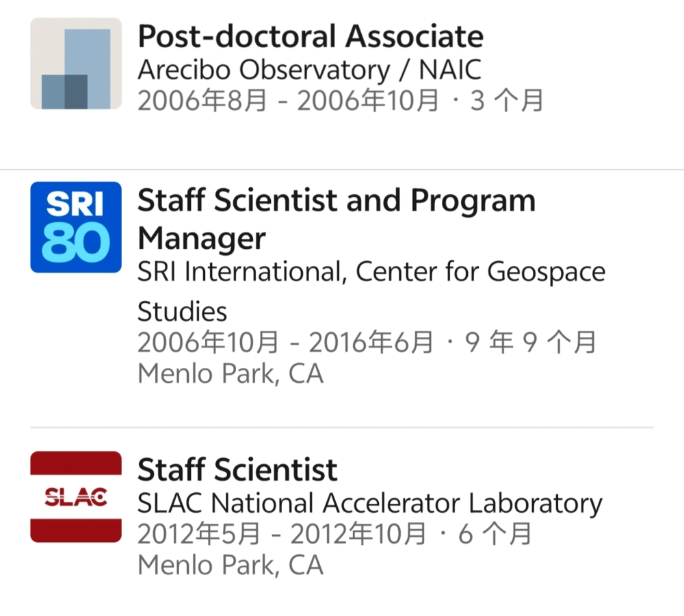This screenshot has width=684, height=616.
Task: Click the 2006年8月 start date
Action: tap(202, 101)
